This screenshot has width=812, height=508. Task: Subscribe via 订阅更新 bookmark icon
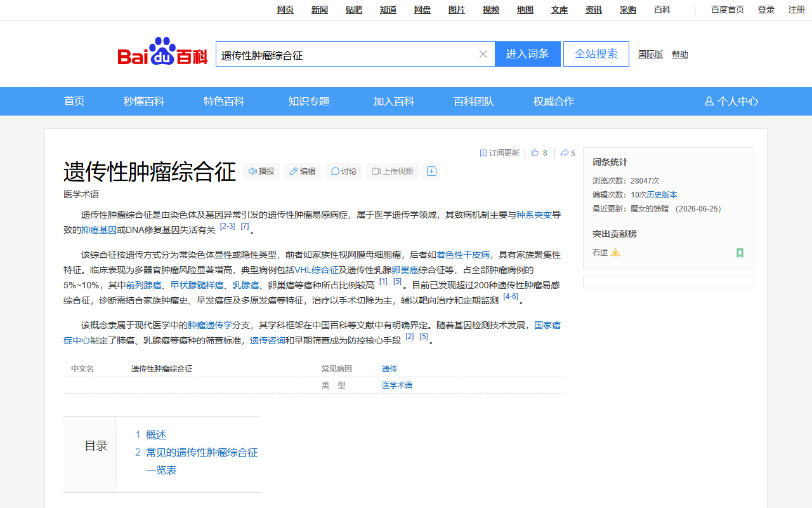tap(499, 153)
